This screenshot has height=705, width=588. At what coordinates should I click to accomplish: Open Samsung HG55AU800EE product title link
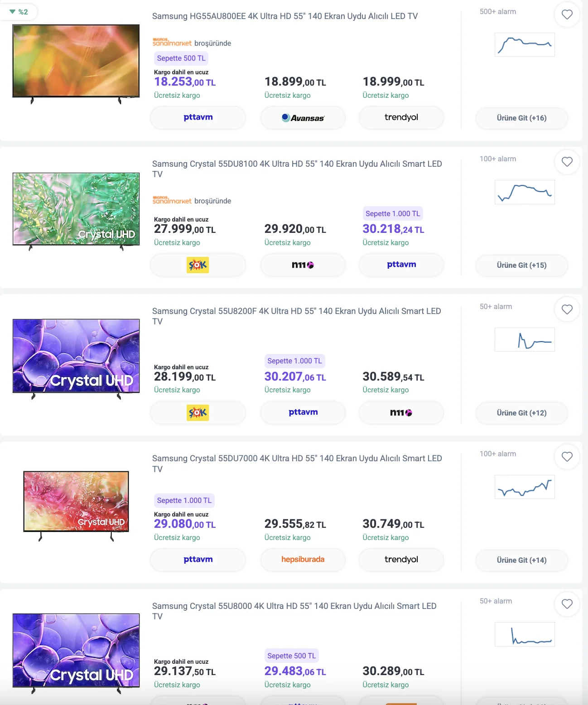coord(284,16)
